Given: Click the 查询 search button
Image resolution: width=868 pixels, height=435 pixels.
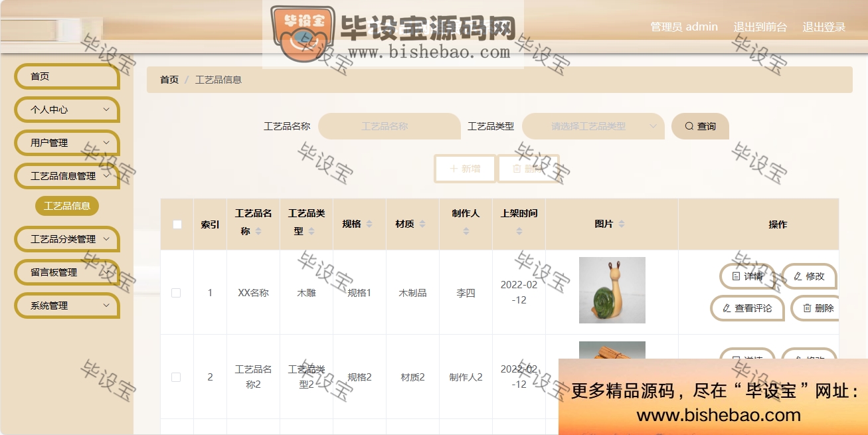Looking at the screenshot, I should (700, 126).
